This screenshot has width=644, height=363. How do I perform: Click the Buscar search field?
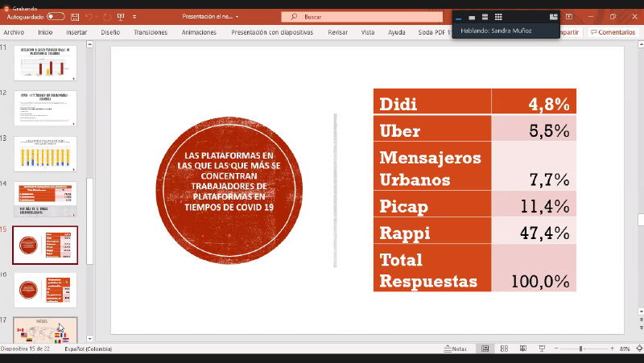361,17
